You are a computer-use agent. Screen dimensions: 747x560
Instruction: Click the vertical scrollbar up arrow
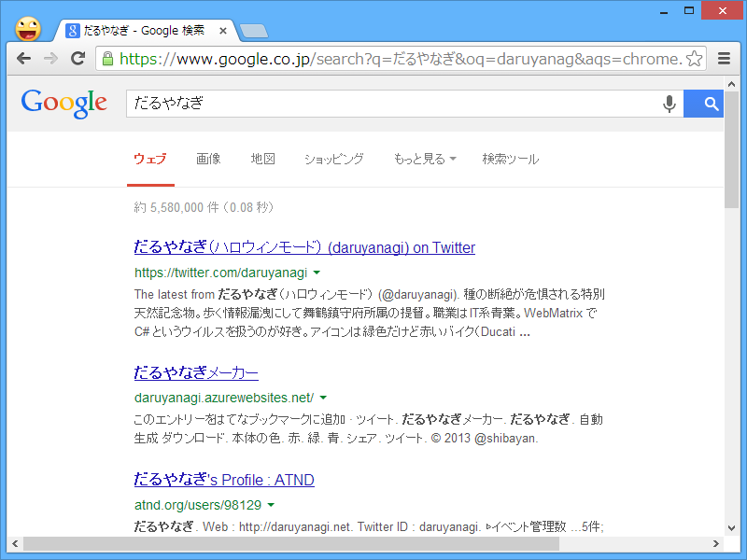pos(731,84)
